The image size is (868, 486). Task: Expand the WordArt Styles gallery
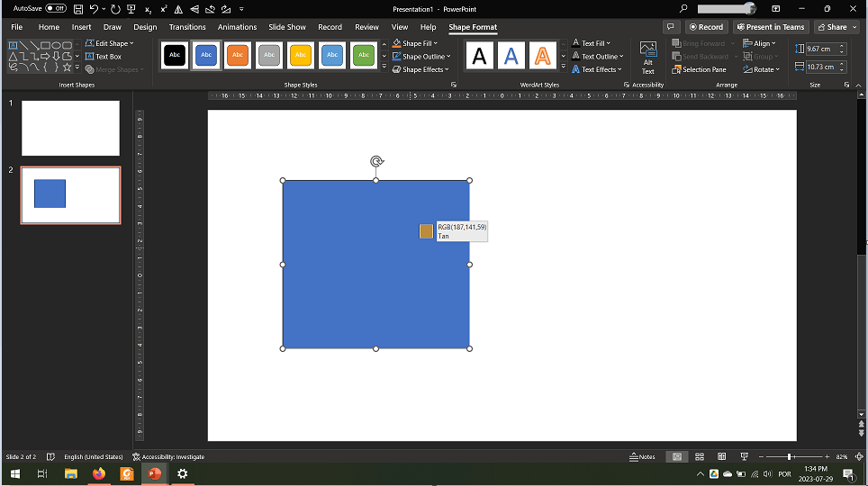[x=564, y=67]
